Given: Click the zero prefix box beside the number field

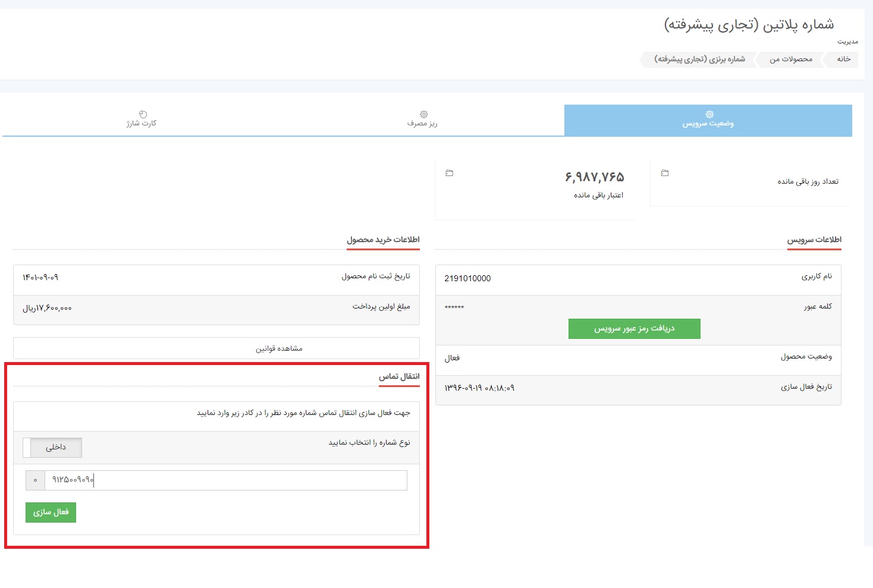Looking at the screenshot, I should pos(35,480).
